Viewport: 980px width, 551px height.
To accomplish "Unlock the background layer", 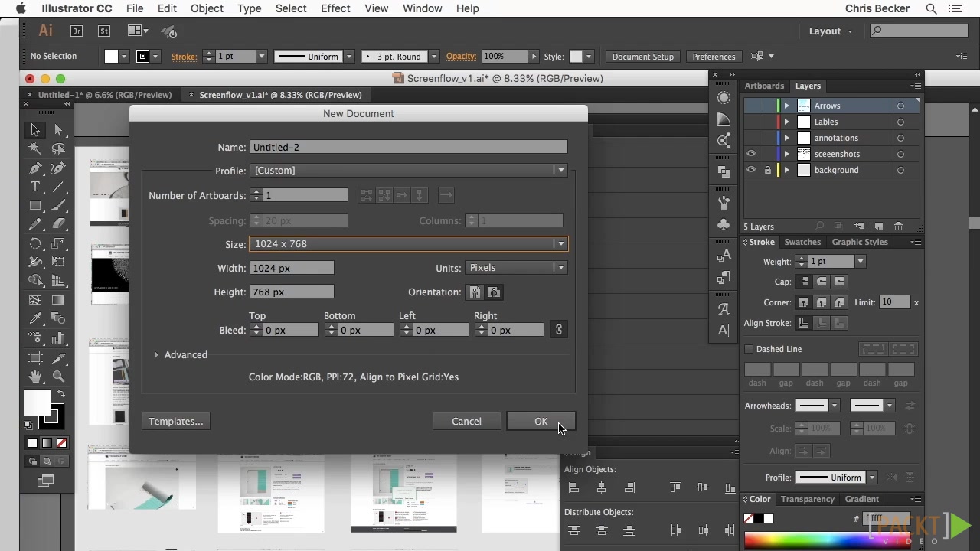I will 768,170.
